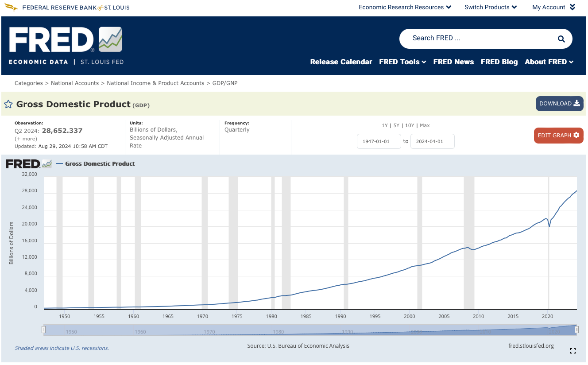
Task: Click National Accounts breadcrumb link
Action: pyautogui.click(x=75, y=83)
